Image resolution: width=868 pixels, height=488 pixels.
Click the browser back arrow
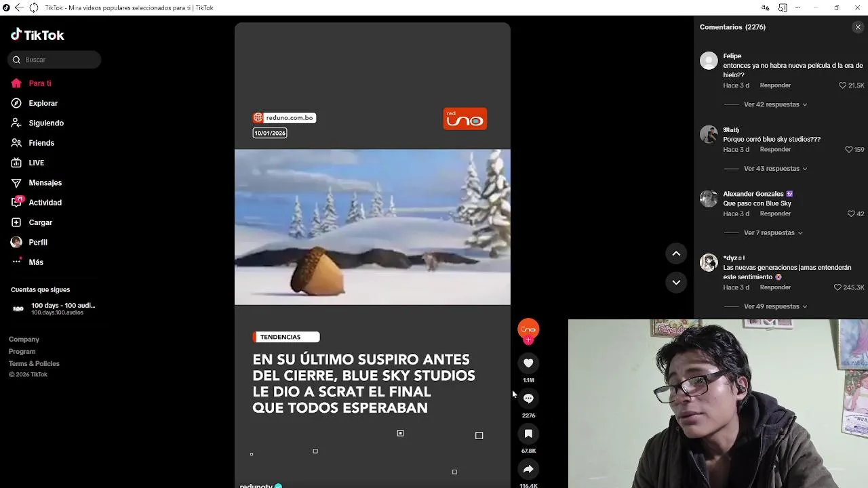pyautogui.click(x=19, y=7)
